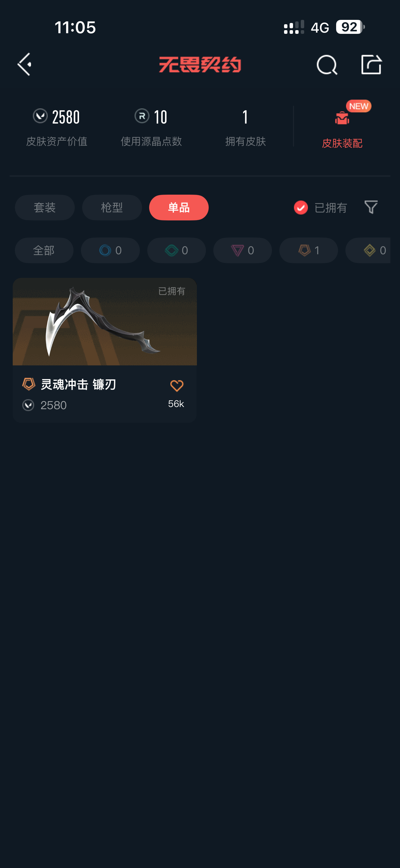Viewport: 400px width, 868px height.
Task: Tap the 2580 皮肤资产价值 stat
Action: [56, 127]
